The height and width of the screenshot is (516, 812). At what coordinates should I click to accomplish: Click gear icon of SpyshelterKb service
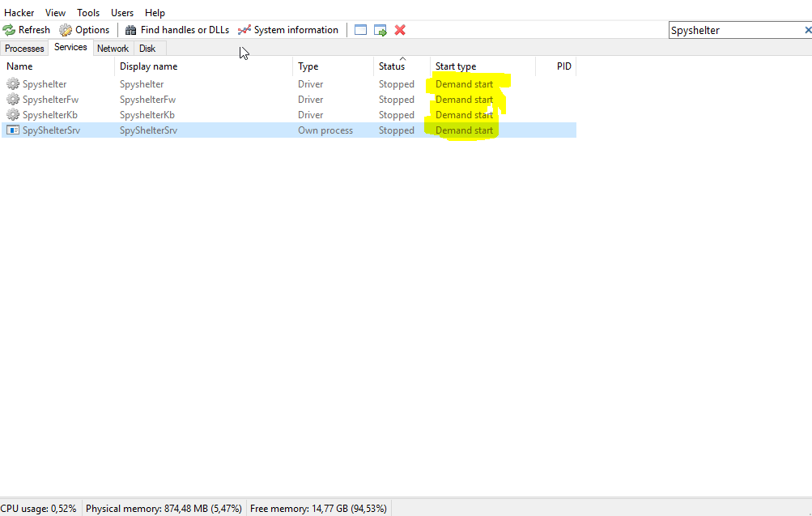click(13, 115)
